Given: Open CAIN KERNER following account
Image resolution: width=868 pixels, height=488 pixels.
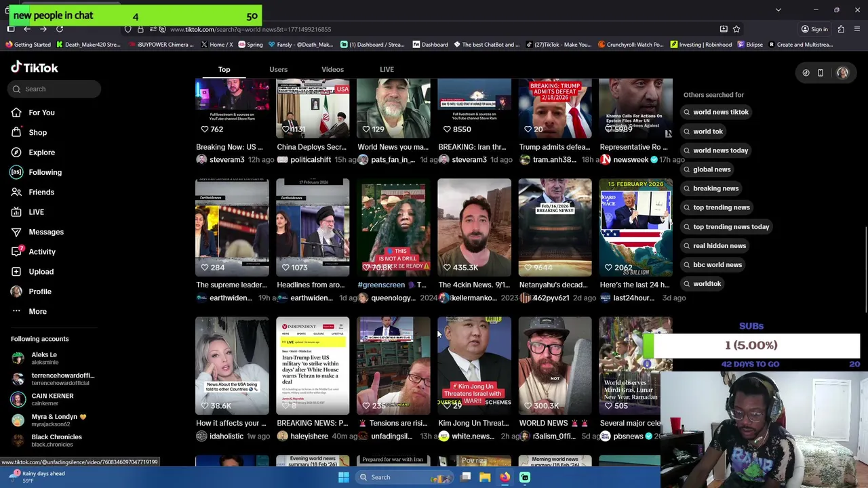Looking at the screenshot, I should (52, 399).
